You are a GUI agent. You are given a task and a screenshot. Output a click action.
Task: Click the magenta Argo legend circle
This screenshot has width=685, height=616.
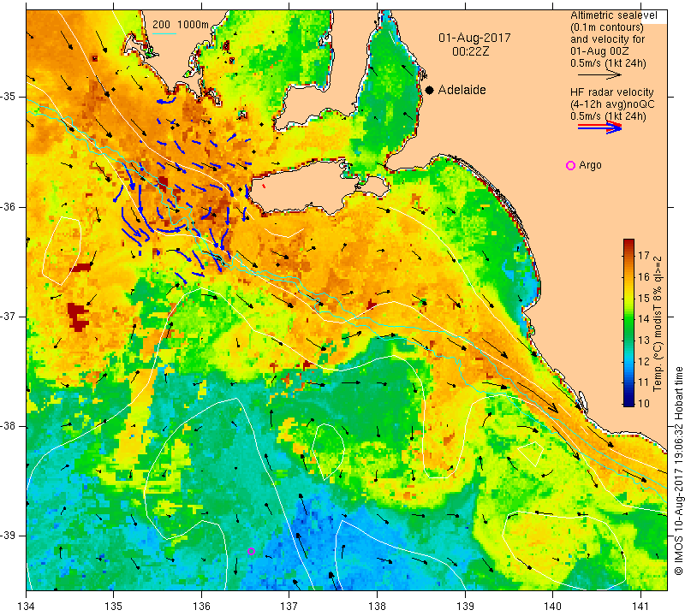pos(570,165)
